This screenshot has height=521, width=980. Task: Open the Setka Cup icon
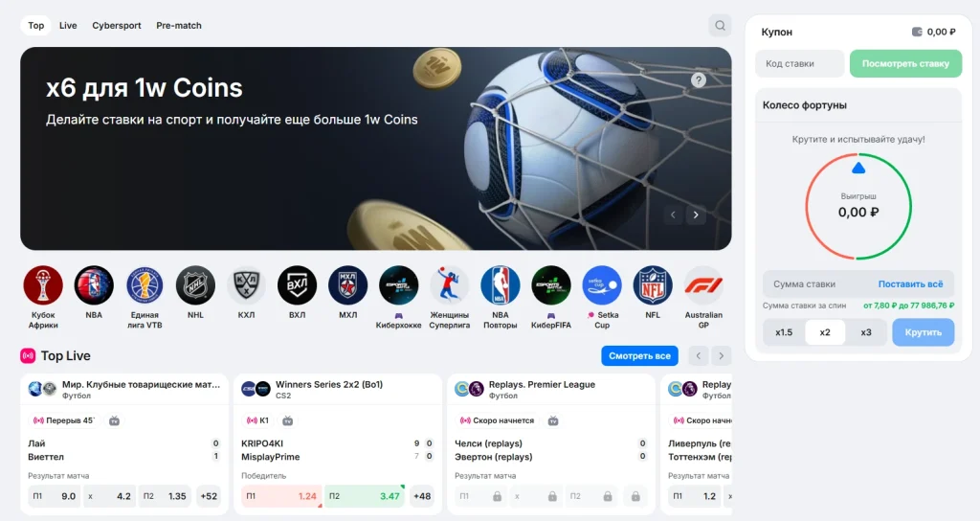tap(602, 285)
